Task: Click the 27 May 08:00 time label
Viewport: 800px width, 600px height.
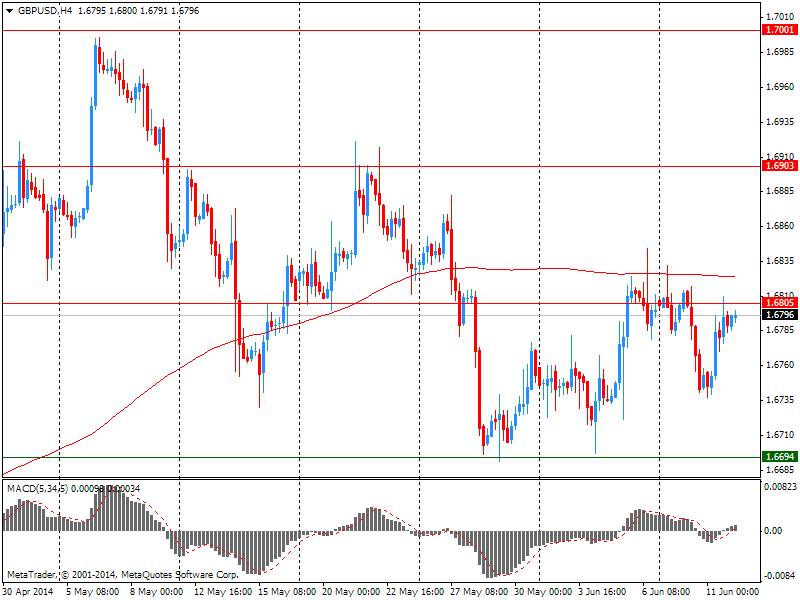Action: click(x=479, y=592)
